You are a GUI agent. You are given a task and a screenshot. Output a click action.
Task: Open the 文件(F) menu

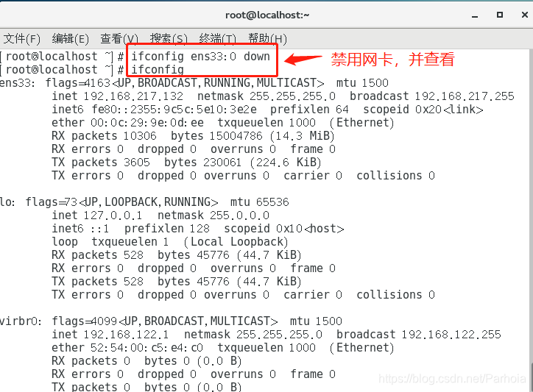click(22, 39)
